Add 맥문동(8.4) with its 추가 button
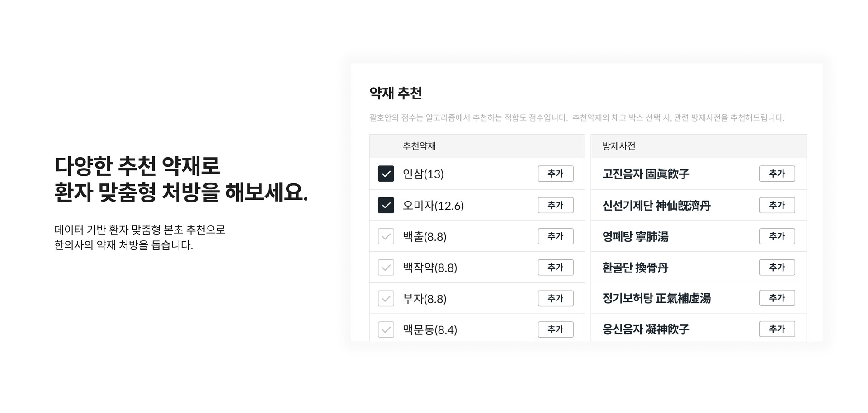 click(x=556, y=329)
